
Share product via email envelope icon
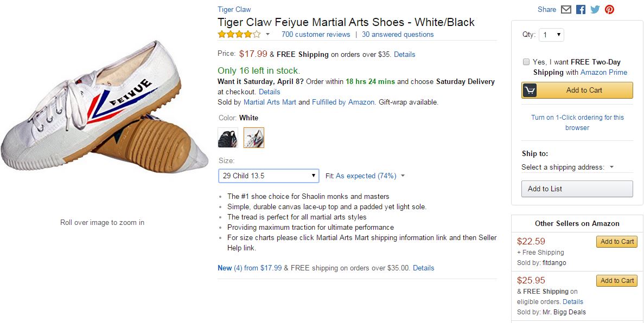click(566, 10)
